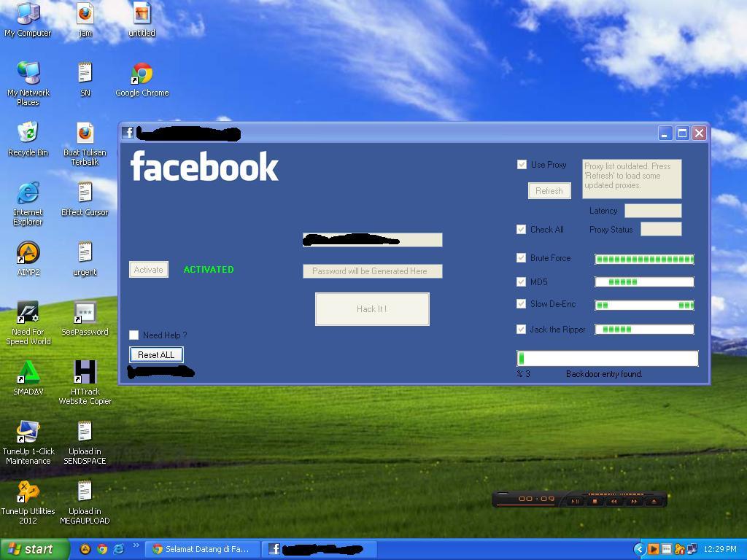Image resolution: width=747 pixels, height=560 pixels.
Task: Click Chrome icon in quick launch bar
Action: pyautogui.click(x=102, y=549)
